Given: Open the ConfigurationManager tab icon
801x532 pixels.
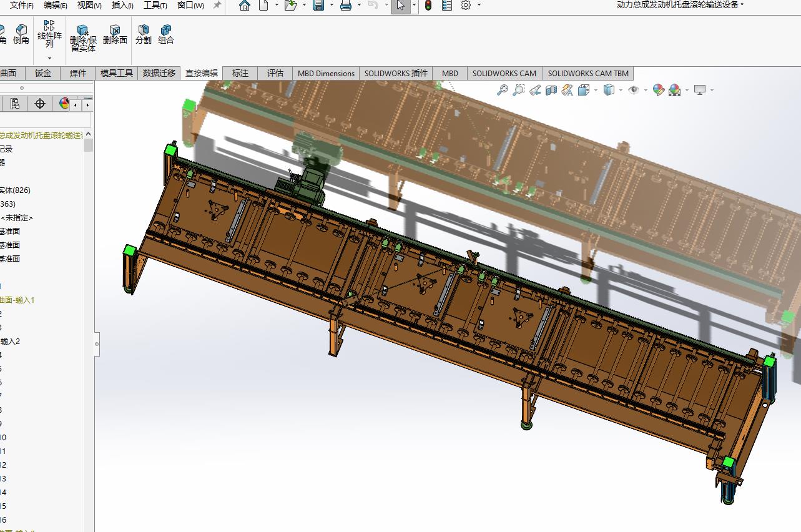Looking at the screenshot, I should pyautogui.click(x=15, y=104).
